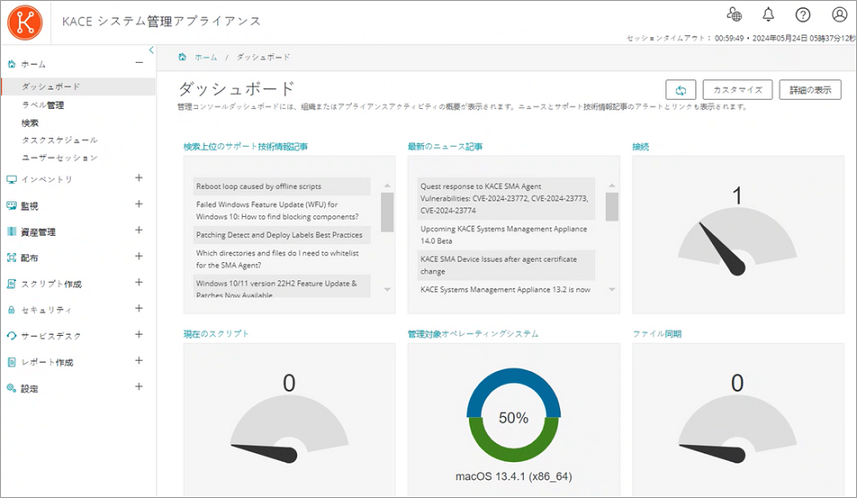Click the 監視 monitoring icon
Image resolution: width=857 pixels, height=498 pixels.
(11, 206)
